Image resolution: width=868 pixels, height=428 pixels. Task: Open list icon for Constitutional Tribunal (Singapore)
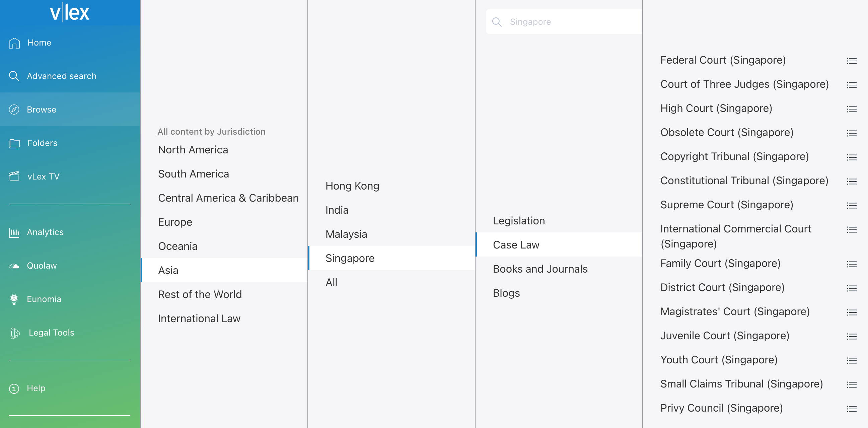pyautogui.click(x=852, y=181)
